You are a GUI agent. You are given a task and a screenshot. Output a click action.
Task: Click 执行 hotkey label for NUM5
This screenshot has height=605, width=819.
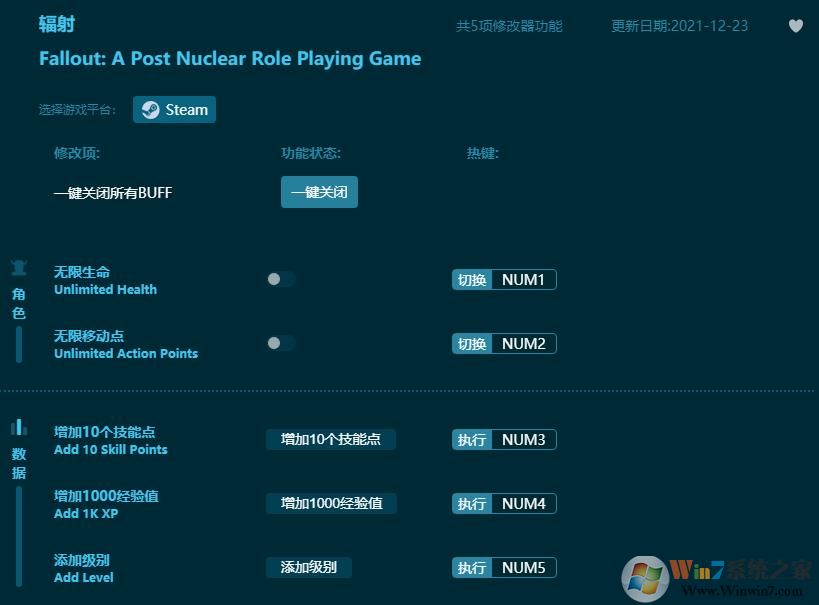(x=472, y=567)
